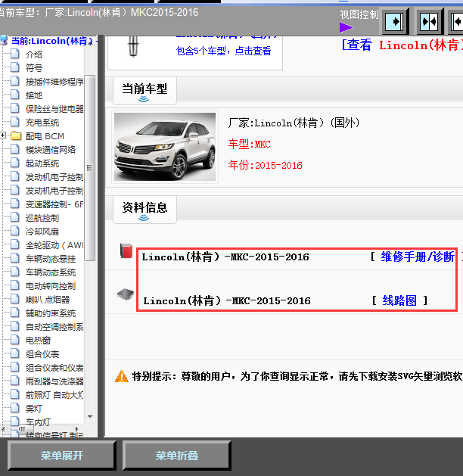This screenshot has height=476, width=463.
Task: Open the 配电 BCM folder icon
Action: [16, 135]
